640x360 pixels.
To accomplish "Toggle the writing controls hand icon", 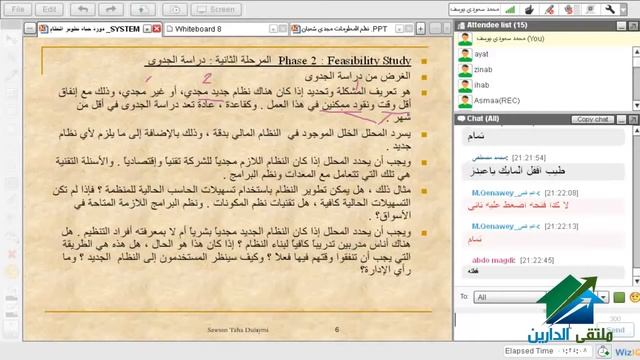I will (x=569, y=9).
